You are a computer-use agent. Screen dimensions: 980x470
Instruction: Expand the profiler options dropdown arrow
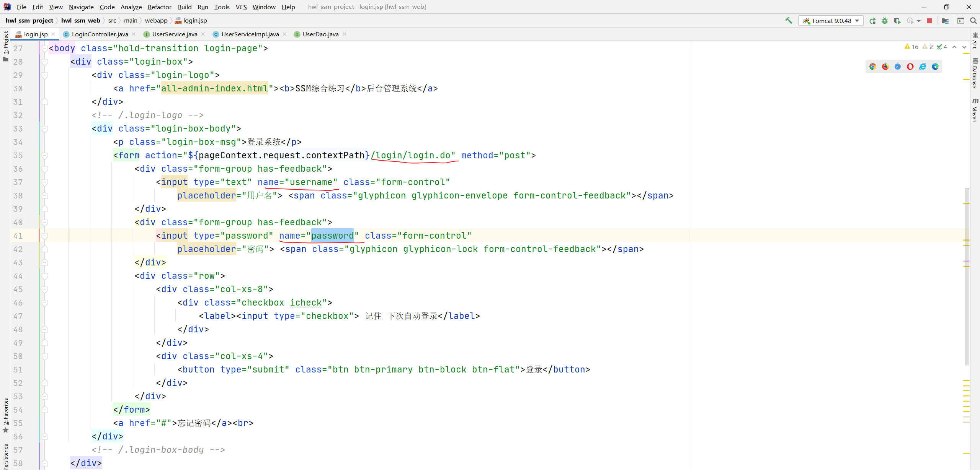[x=919, y=21]
